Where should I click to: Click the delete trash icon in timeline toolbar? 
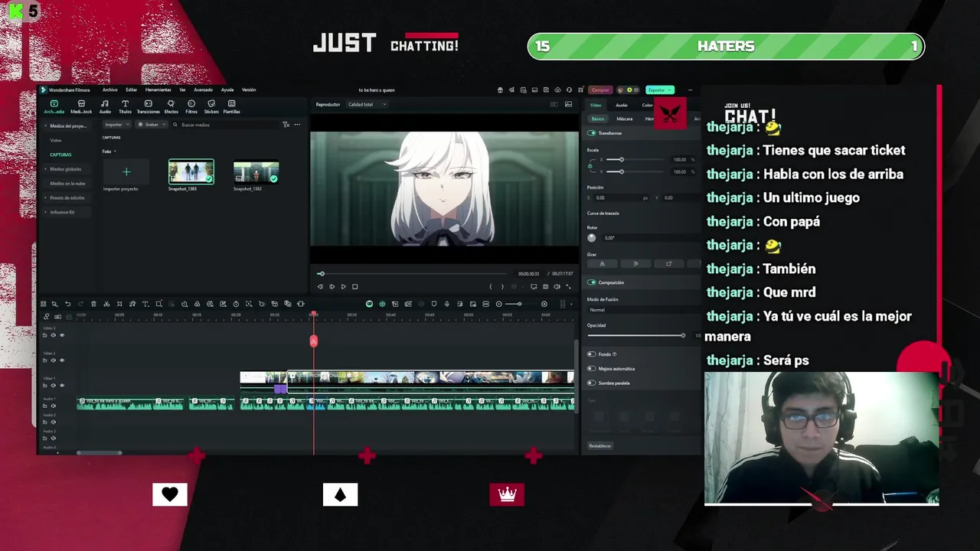pyautogui.click(x=93, y=304)
